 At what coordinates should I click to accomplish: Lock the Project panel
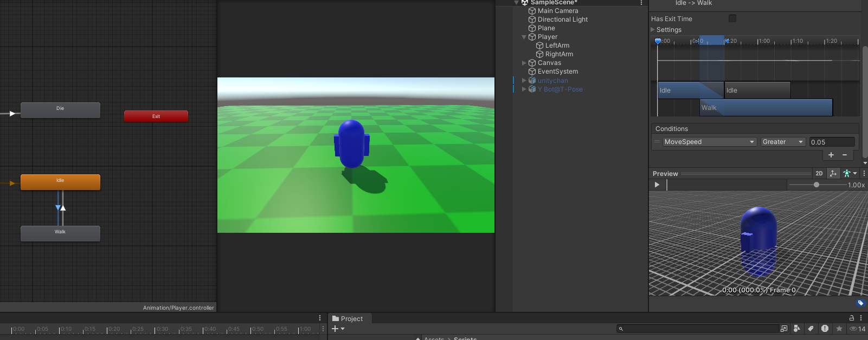pos(851,318)
